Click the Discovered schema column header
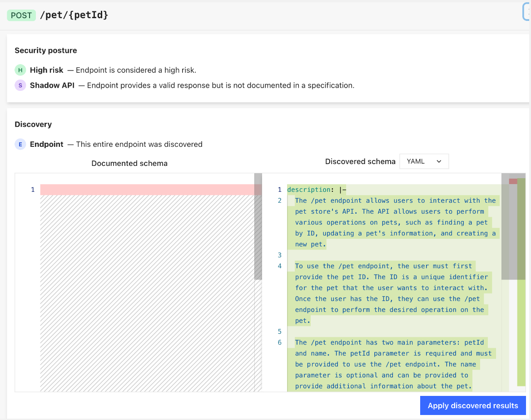 [360, 161]
